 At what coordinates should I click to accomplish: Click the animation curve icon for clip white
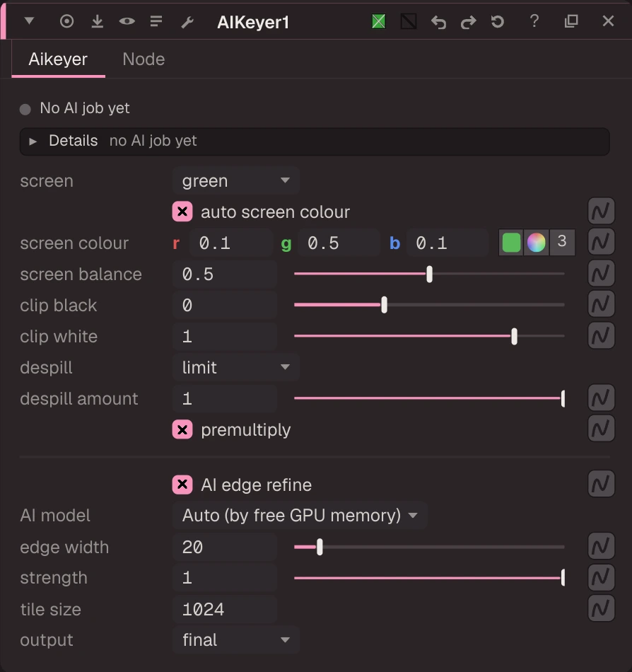[601, 335]
